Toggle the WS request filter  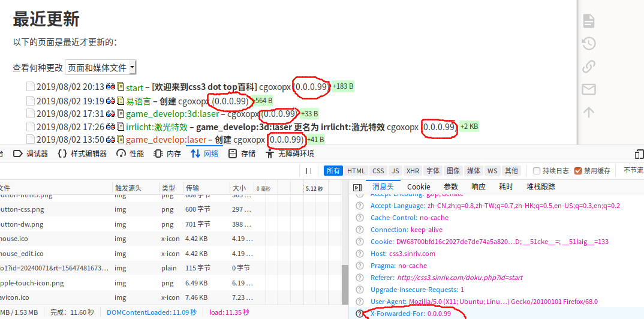tap(492, 171)
